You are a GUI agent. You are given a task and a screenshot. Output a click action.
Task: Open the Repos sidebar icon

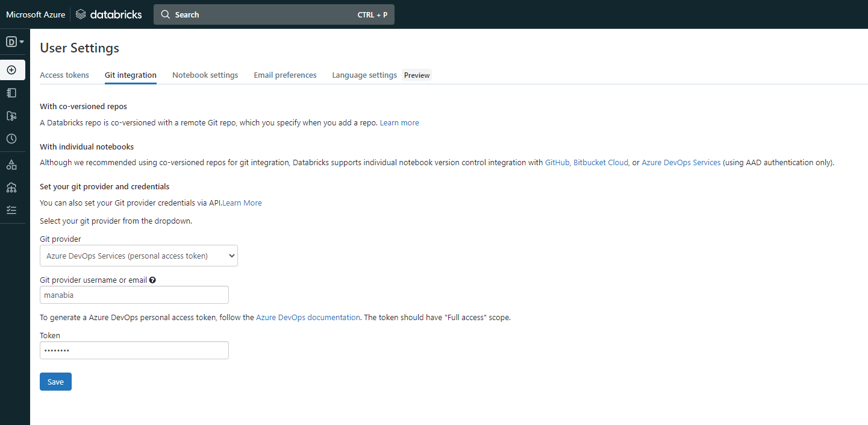click(x=11, y=116)
